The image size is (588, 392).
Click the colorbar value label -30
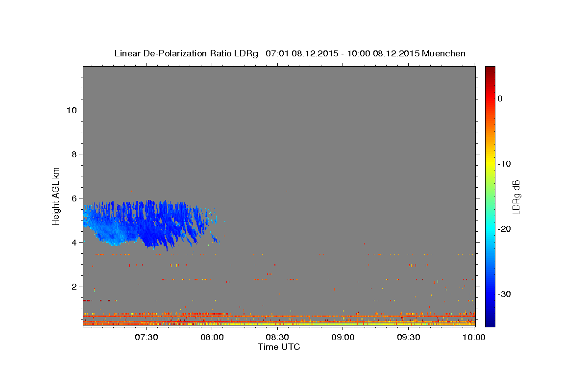504,294
